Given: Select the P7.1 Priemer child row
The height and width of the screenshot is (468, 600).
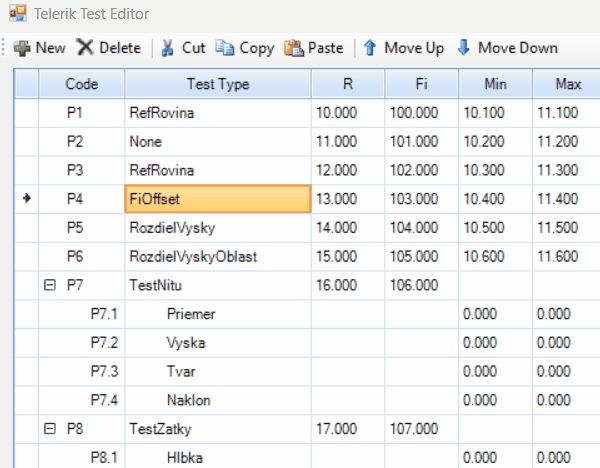Looking at the screenshot, I should click(x=190, y=314).
